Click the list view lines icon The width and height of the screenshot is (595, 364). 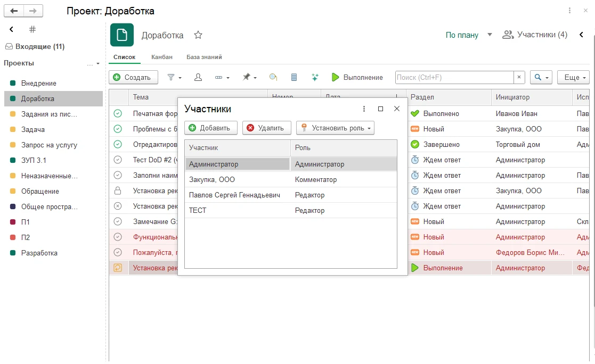(294, 77)
